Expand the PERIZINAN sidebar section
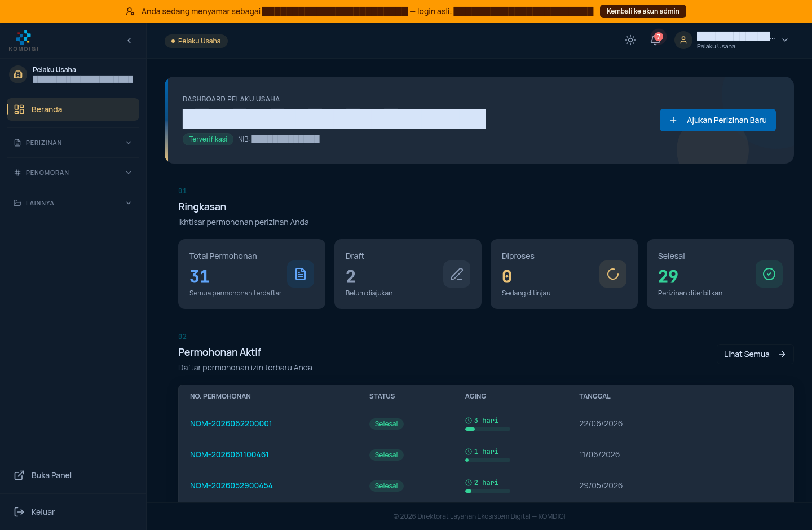The height and width of the screenshot is (530, 812). pos(73,143)
